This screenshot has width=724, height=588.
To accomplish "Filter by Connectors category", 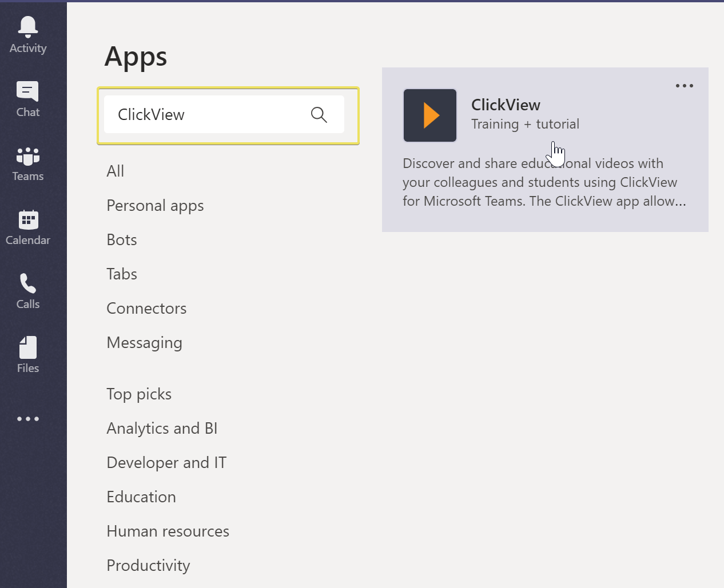I will [x=146, y=308].
